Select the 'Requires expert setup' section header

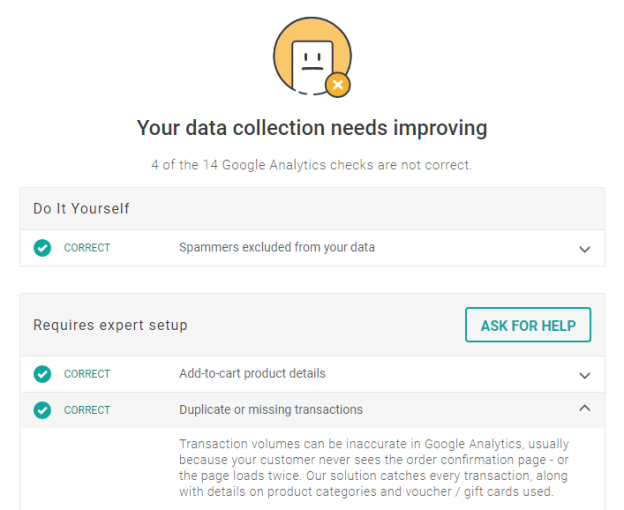[110, 325]
